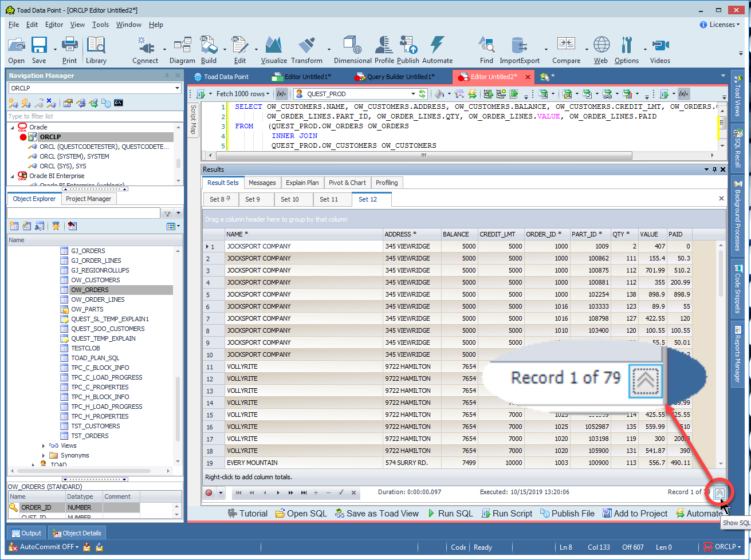Pin the Set 8 result tab

point(228,199)
